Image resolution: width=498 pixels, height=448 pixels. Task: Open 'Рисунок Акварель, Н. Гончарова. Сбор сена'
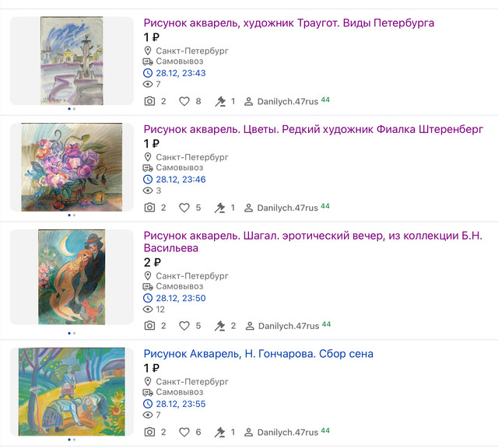point(258,354)
